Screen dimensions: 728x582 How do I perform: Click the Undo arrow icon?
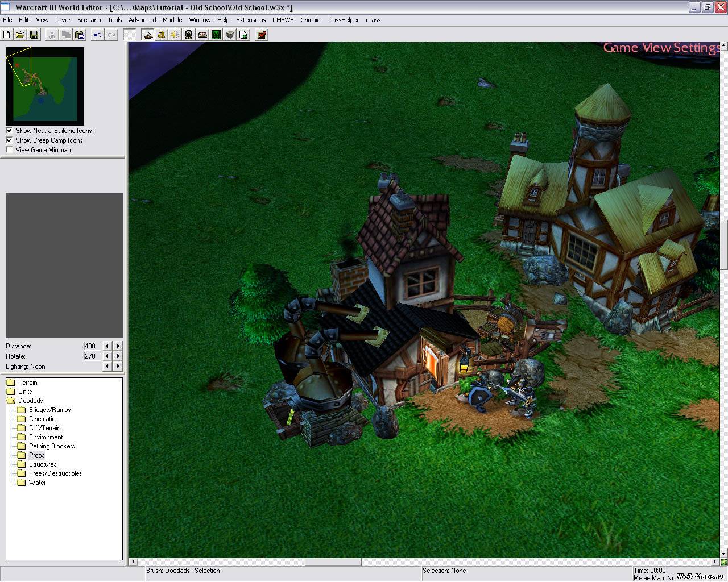pos(98,35)
